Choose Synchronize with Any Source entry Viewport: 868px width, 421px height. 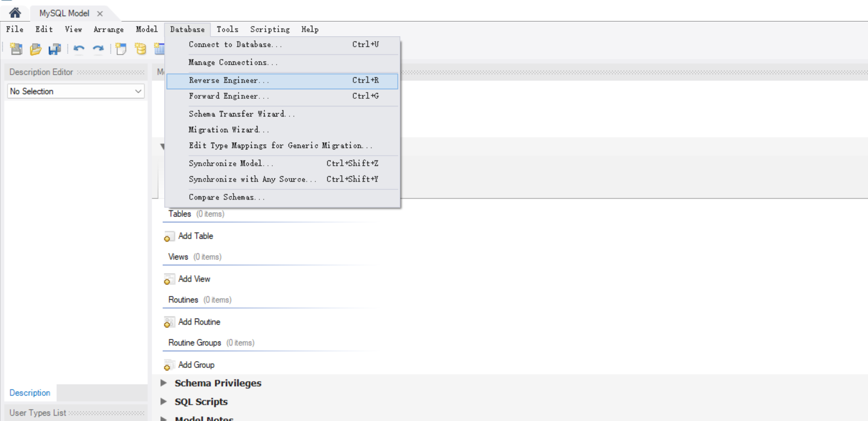tap(282, 179)
